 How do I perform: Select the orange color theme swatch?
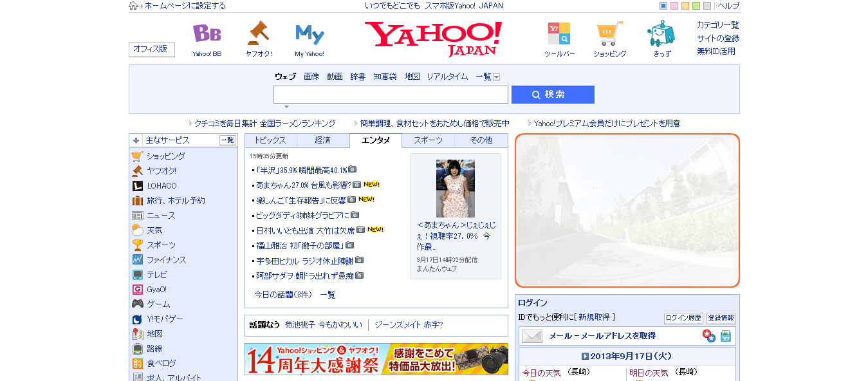tap(685, 6)
